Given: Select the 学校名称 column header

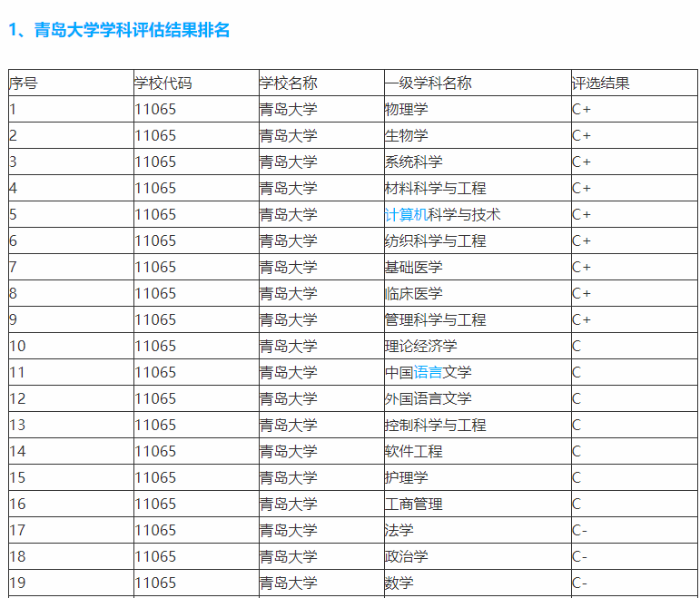Looking at the screenshot, I should point(321,83).
